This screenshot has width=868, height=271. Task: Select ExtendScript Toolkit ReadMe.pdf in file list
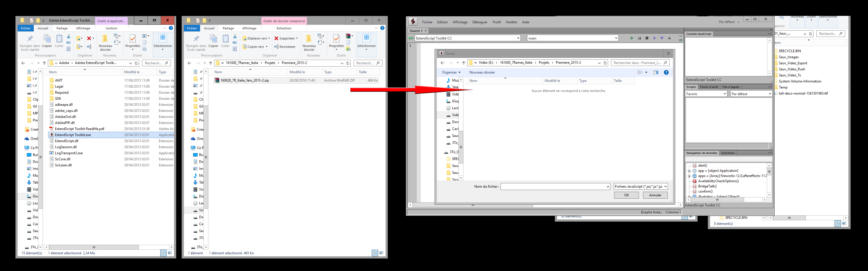[x=80, y=129]
